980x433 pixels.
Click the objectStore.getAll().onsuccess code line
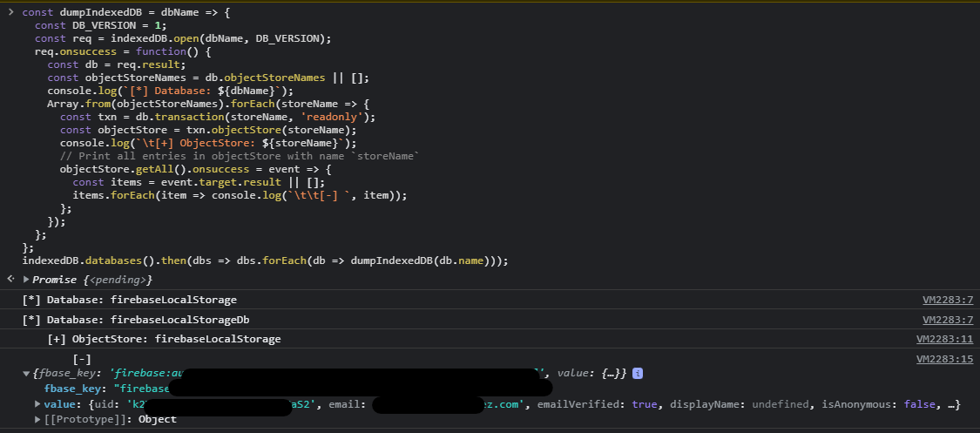(x=196, y=169)
